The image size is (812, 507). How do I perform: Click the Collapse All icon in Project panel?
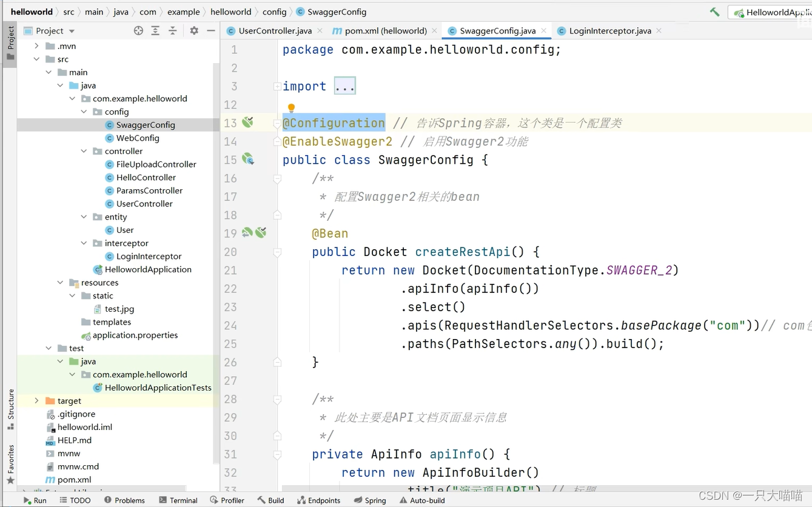click(x=173, y=30)
